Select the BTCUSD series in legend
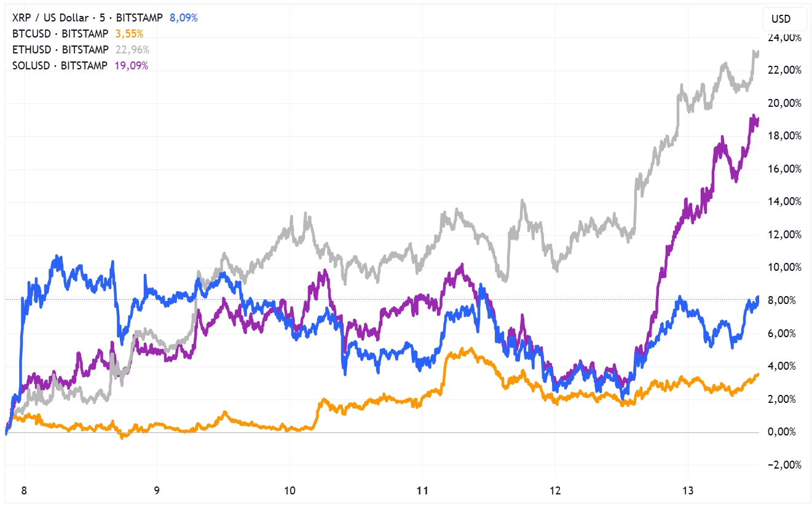 pos(60,34)
